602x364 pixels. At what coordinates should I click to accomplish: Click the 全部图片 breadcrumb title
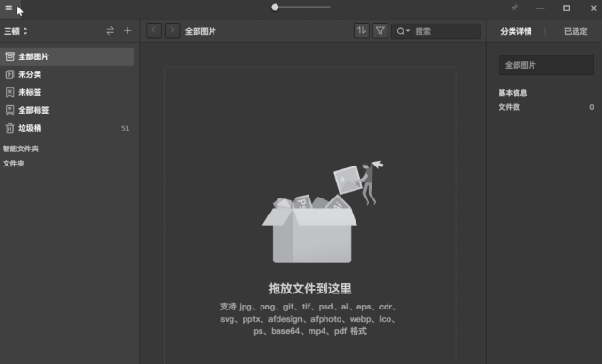pyautogui.click(x=200, y=31)
